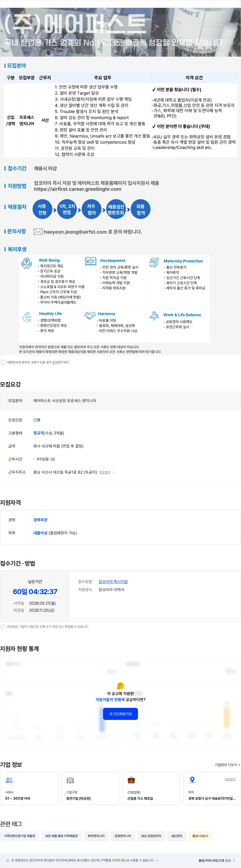241x868 pixels.
Task: Click the 1차, 2차 면접 step circle
Action: pos(67,209)
